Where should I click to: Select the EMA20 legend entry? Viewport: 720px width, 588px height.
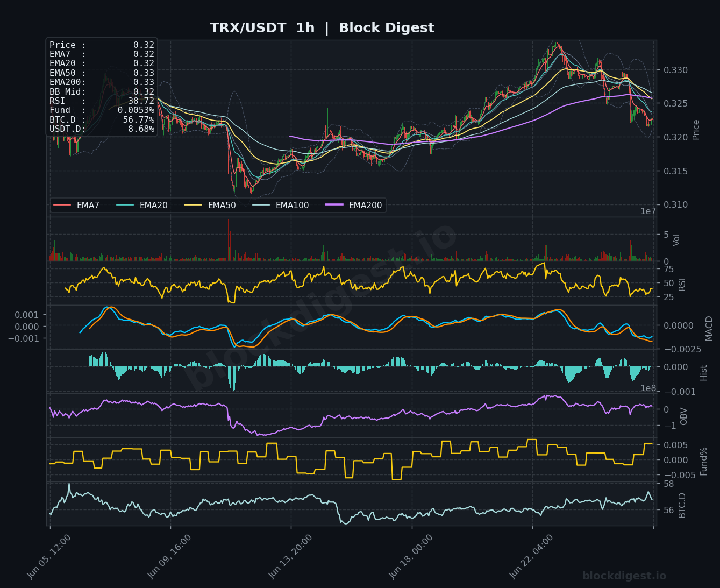coord(142,205)
